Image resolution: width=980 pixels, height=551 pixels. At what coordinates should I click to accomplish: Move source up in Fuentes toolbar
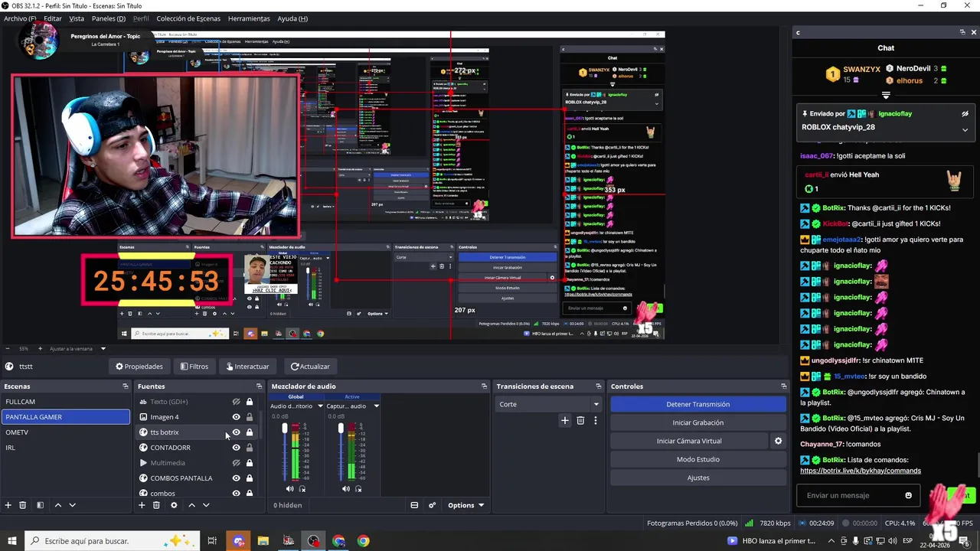point(191,505)
